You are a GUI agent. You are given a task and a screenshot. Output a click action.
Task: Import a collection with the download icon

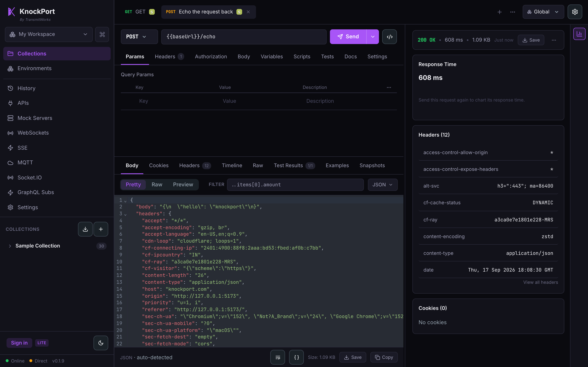coord(85,229)
